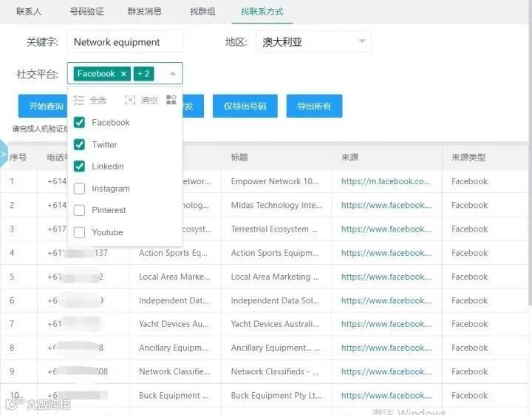The width and height of the screenshot is (532, 415).
Task: Check the Youtube checkbox
Action: tap(79, 232)
